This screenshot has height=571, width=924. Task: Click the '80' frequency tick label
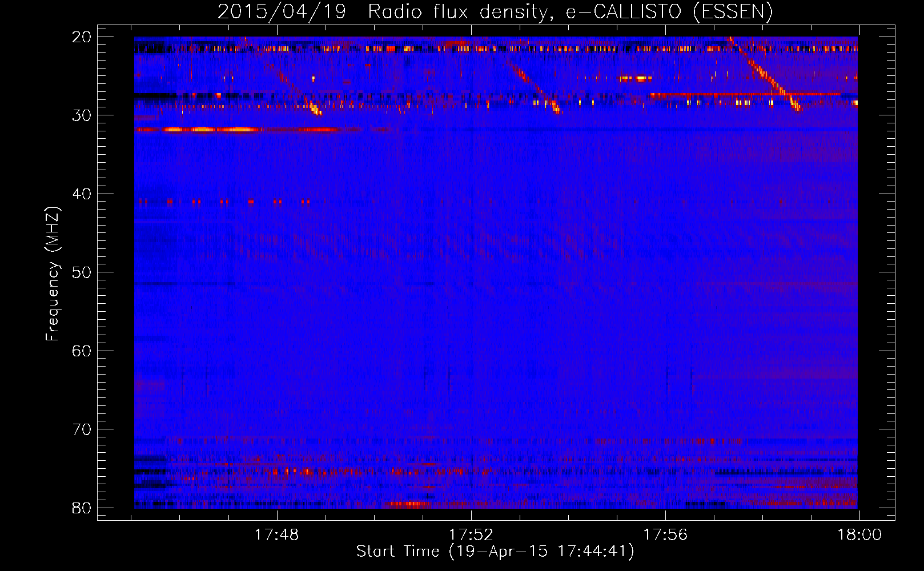(x=82, y=508)
